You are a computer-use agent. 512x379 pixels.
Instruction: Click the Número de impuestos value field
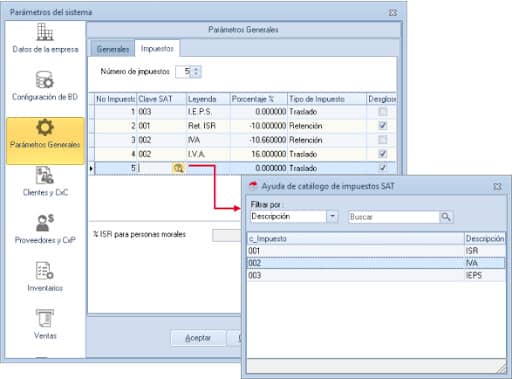[184, 71]
